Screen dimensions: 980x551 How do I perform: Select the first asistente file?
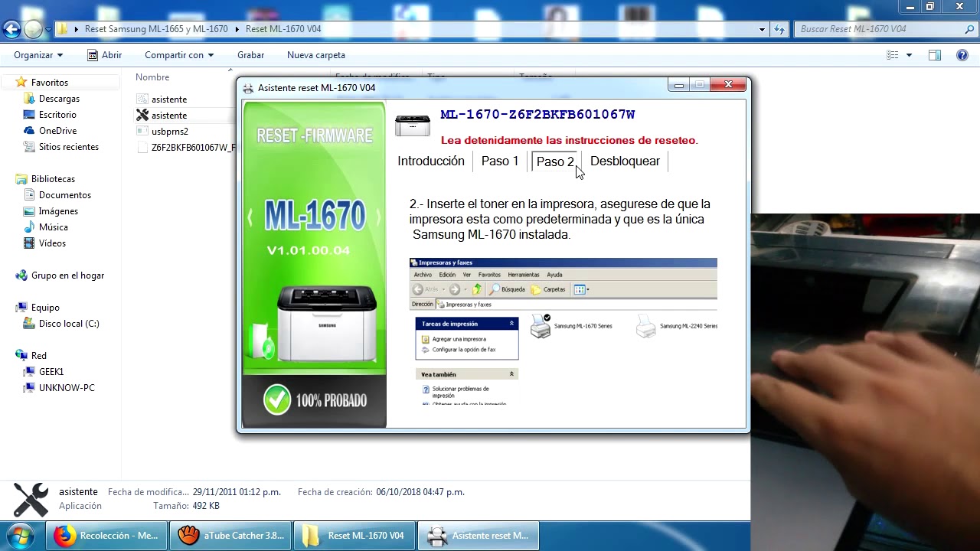[168, 99]
